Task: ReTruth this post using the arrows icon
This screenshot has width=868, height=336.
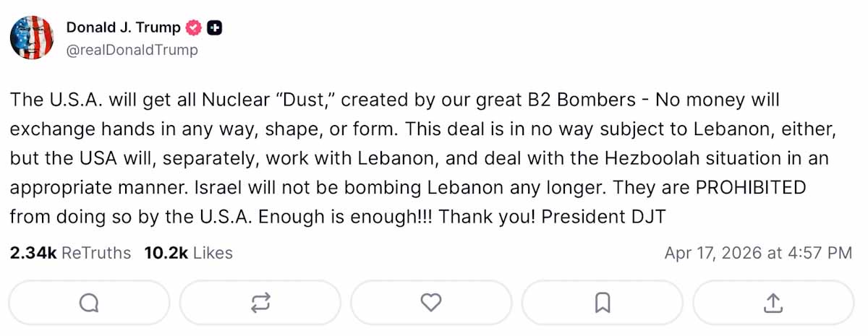Action: (260, 303)
